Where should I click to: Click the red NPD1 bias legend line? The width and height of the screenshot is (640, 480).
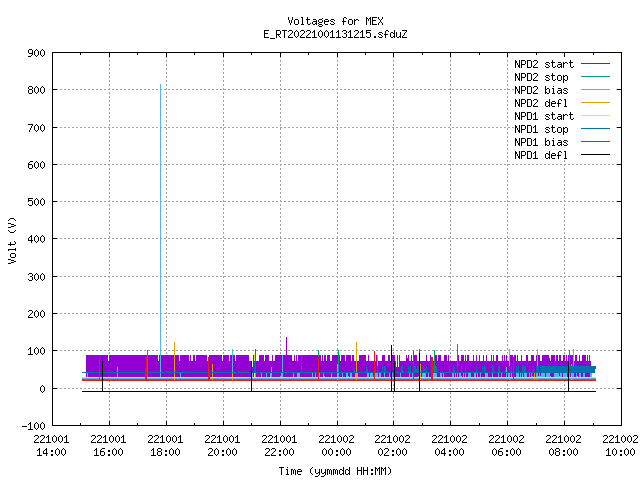pyautogui.click(x=596, y=142)
